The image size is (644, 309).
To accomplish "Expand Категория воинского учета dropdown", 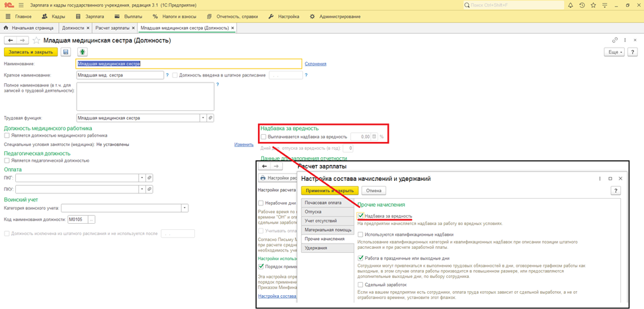I will (184, 208).
